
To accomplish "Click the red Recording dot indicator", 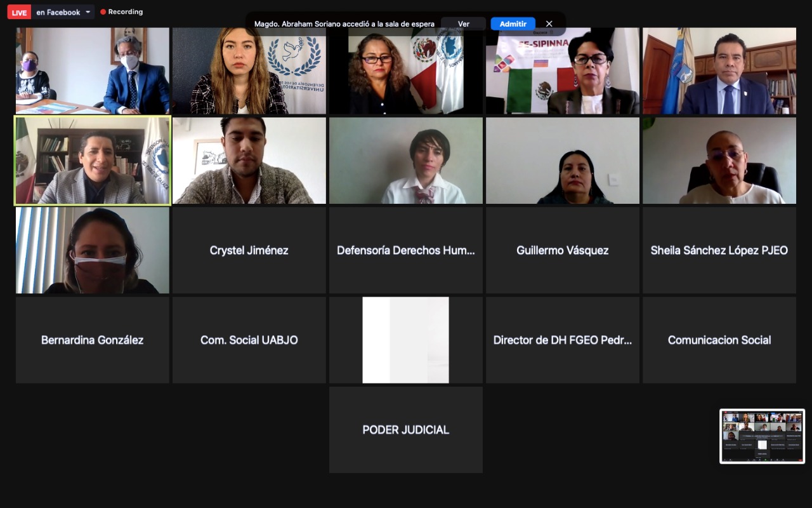I will tap(103, 12).
